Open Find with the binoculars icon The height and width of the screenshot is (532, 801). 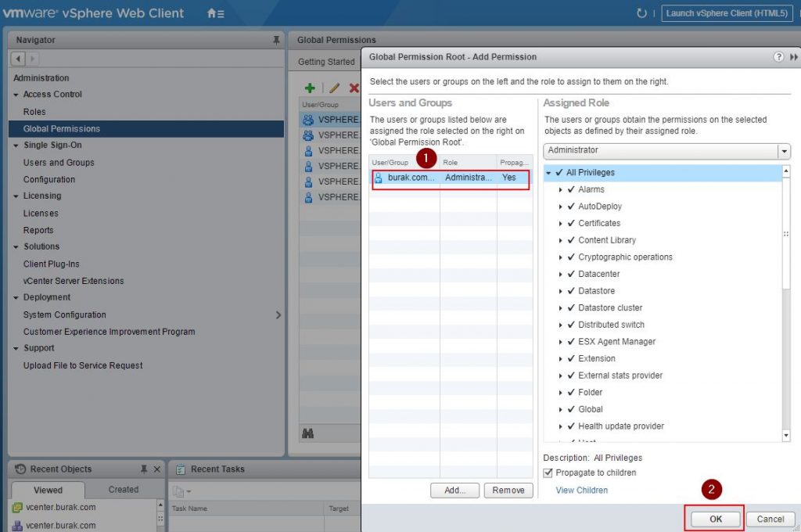pos(307,433)
